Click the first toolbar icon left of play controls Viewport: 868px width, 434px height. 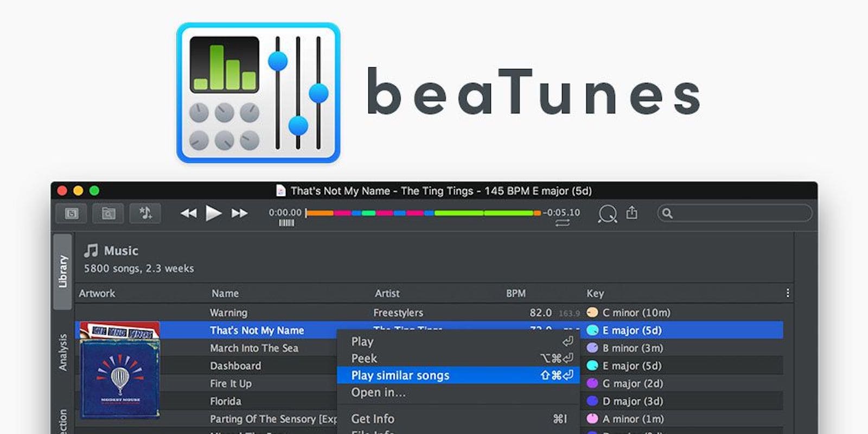pos(72,213)
